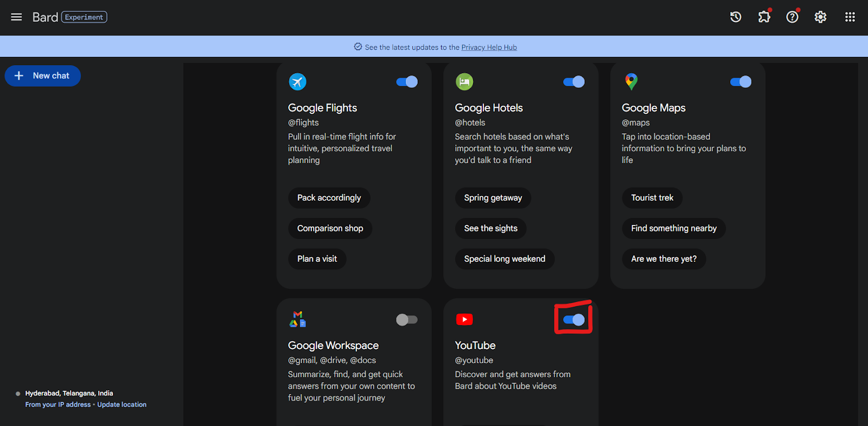
Task: Click the Google Maps title
Action: 653,108
